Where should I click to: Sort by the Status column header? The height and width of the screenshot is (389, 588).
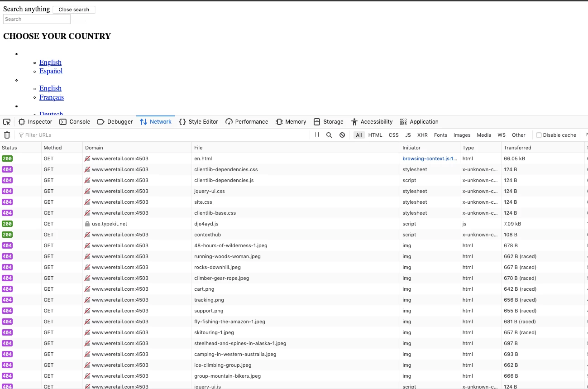click(x=21, y=148)
